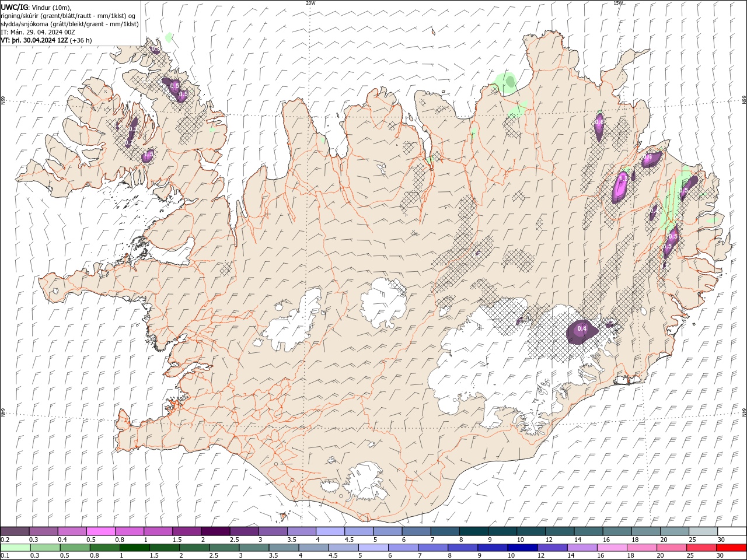747x560 pixels.
Task: Click top-row legend swatch between 0.8 and 1
Action: 130,531
